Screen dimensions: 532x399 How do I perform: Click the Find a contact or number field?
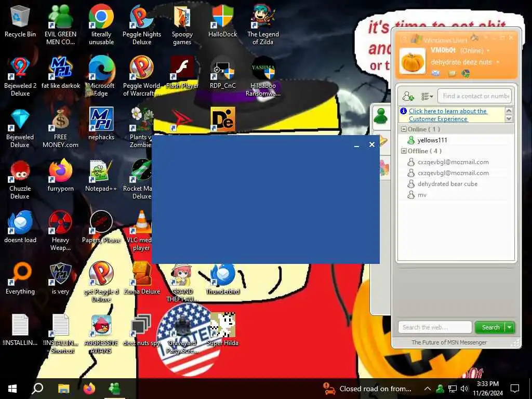pos(474,96)
